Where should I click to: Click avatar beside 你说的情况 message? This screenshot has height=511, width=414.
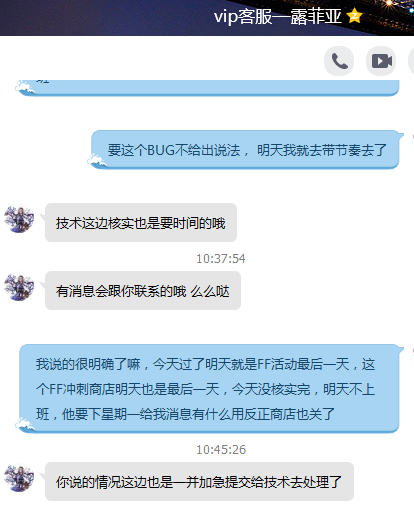pos(19,478)
